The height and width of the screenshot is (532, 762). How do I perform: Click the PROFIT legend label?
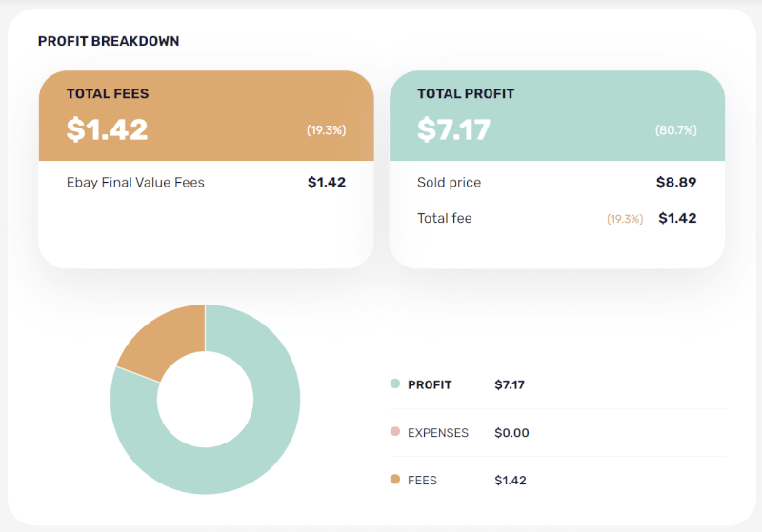430,384
